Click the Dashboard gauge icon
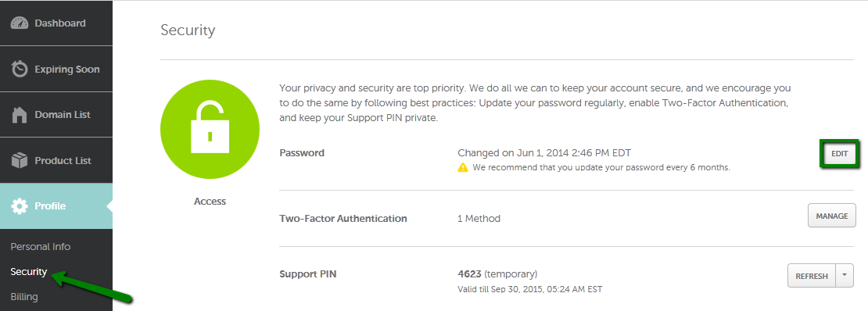The width and height of the screenshot is (868, 311). [20, 23]
